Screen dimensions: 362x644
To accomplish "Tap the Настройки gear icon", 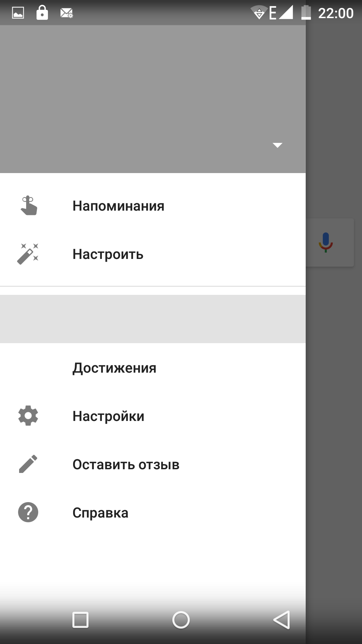I will click(x=28, y=416).
